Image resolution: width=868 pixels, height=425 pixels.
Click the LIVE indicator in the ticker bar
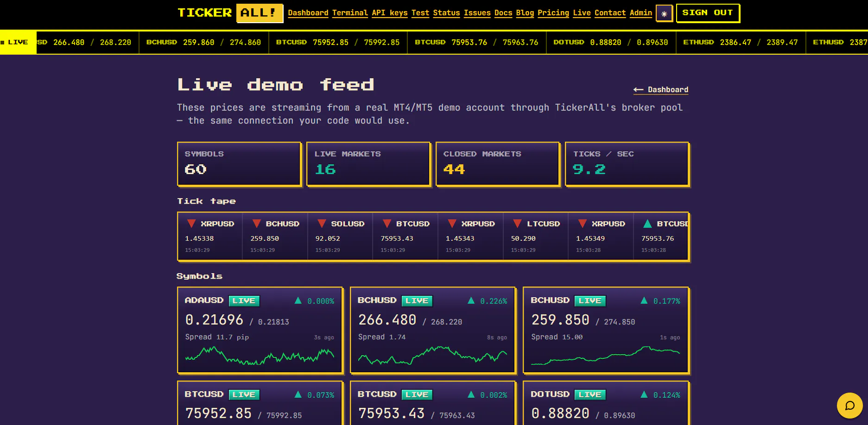coord(18,42)
